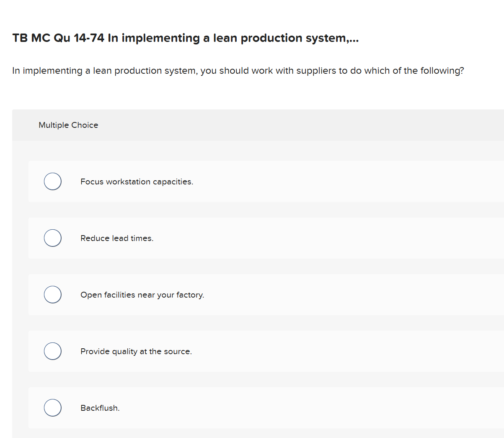Click the radio button for 'Provide quality at the source'

[52, 351]
